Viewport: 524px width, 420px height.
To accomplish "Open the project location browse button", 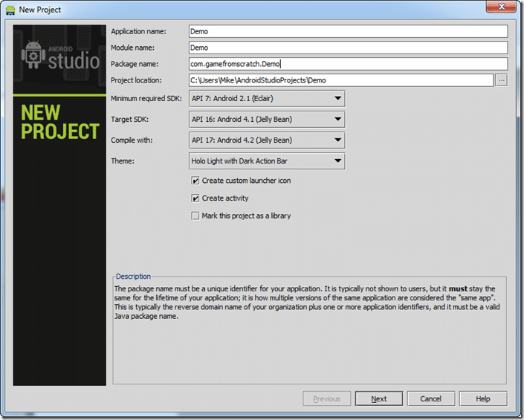I will pyautogui.click(x=502, y=80).
